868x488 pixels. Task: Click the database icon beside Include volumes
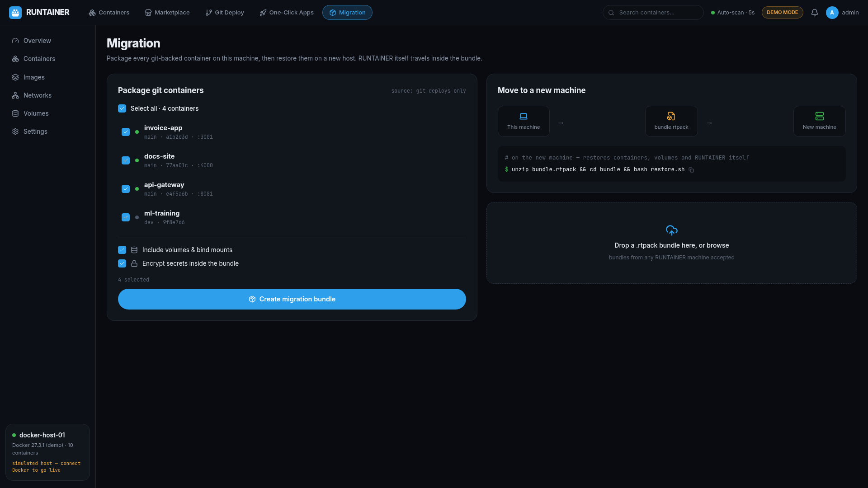pyautogui.click(x=134, y=250)
